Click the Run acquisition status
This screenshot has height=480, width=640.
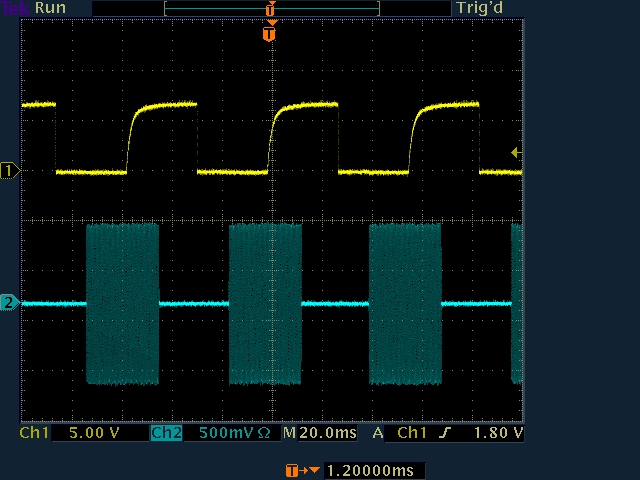pyautogui.click(x=51, y=8)
